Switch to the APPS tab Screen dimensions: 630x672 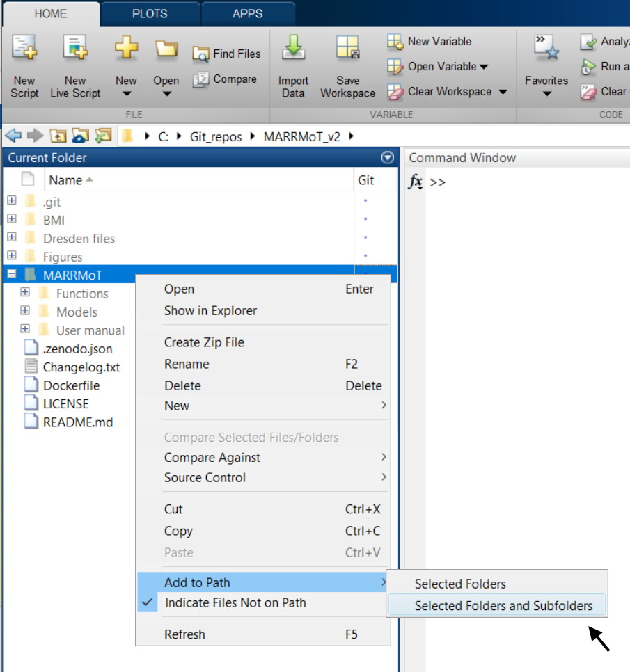247,14
